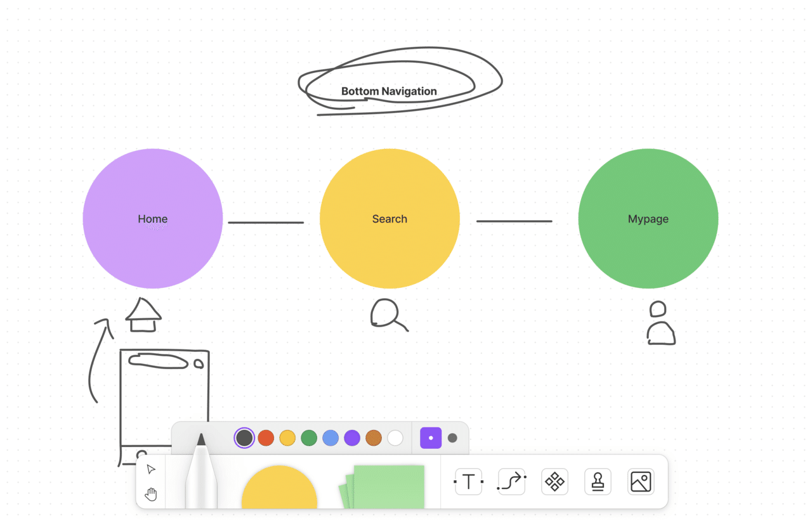Open the widgets and templates tool

click(554, 482)
